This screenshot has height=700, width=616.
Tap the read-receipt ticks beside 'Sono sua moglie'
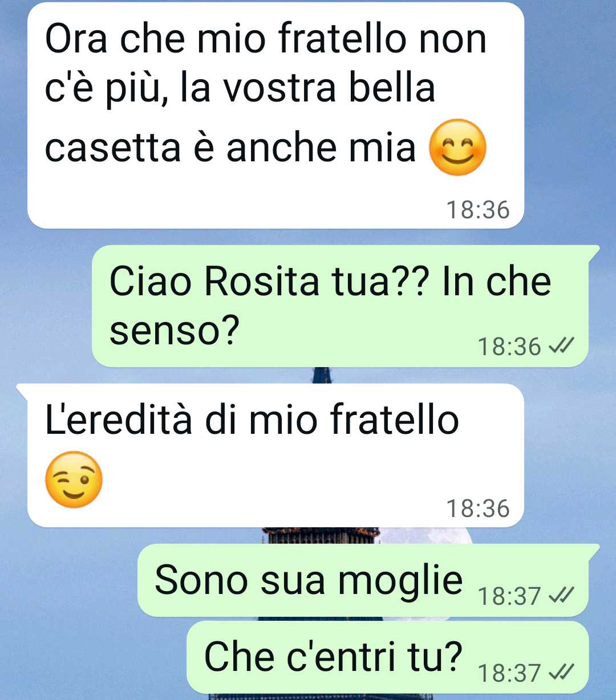[x=560, y=596]
